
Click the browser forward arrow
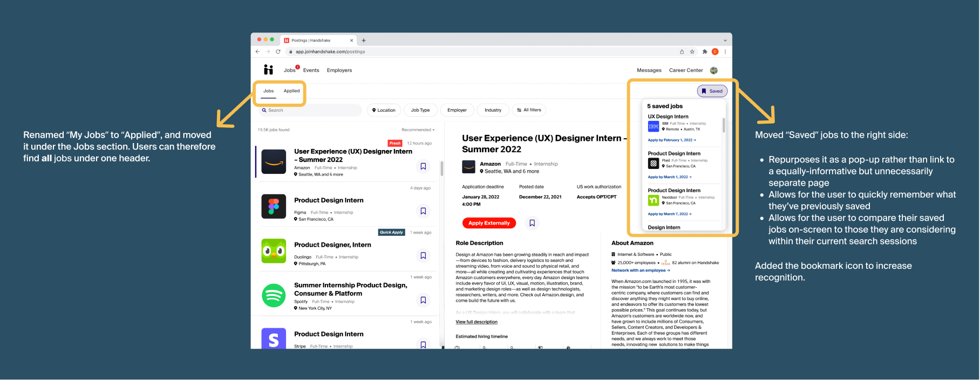click(268, 52)
